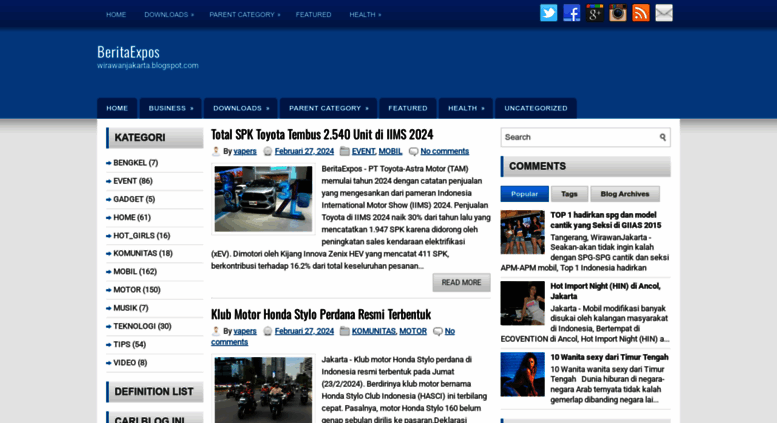Switch to the Blog Archives tab
The height and width of the screenshot is (423, 777).
pos(624,194)
